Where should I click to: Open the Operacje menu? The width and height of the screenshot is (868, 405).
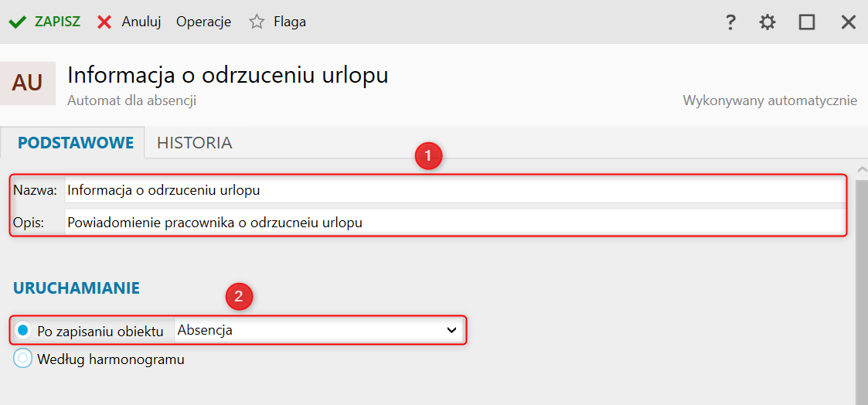tap(203, 22)
